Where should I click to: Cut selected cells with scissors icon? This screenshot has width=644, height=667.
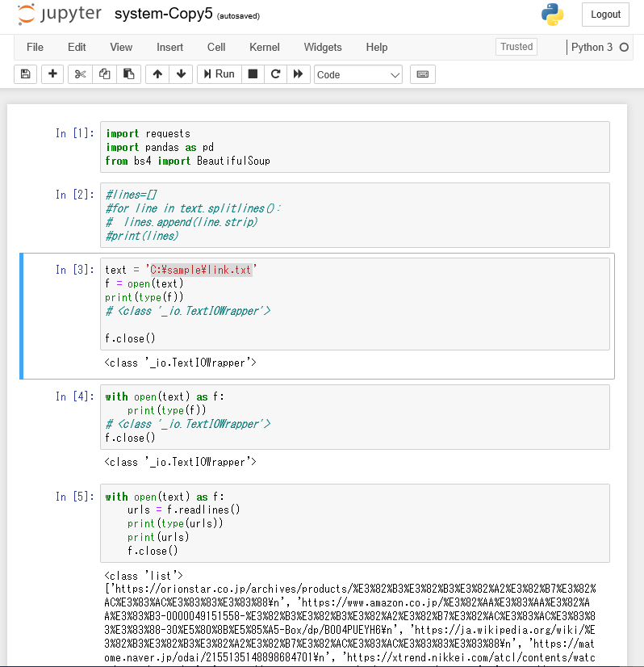80,74
